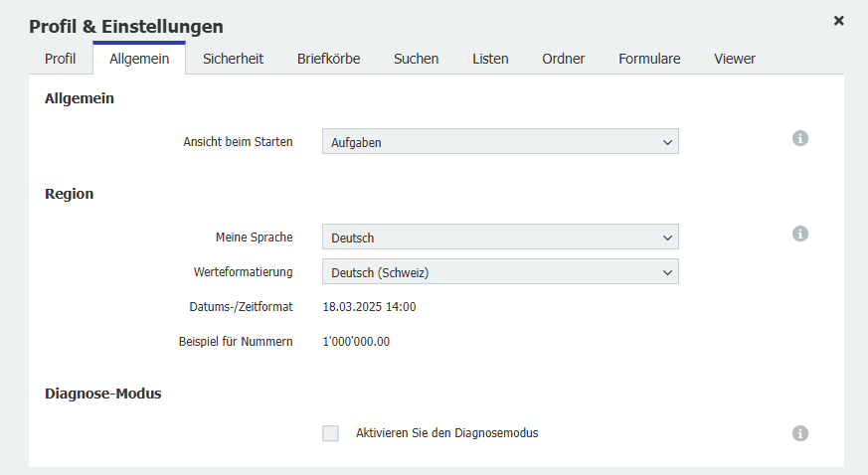Image resolution: width=868 pixels, height=475 pixels.
Task: Click the info icon beside Meine Sprache
Action: 800,234
